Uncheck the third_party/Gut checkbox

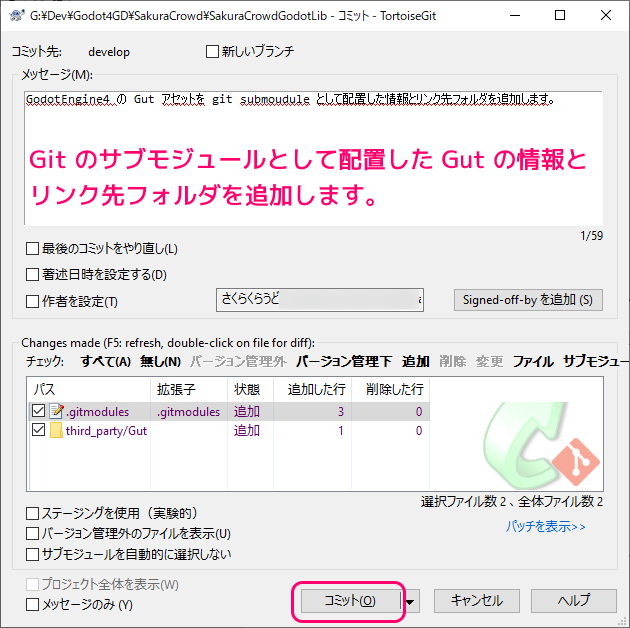click(39, 430)
